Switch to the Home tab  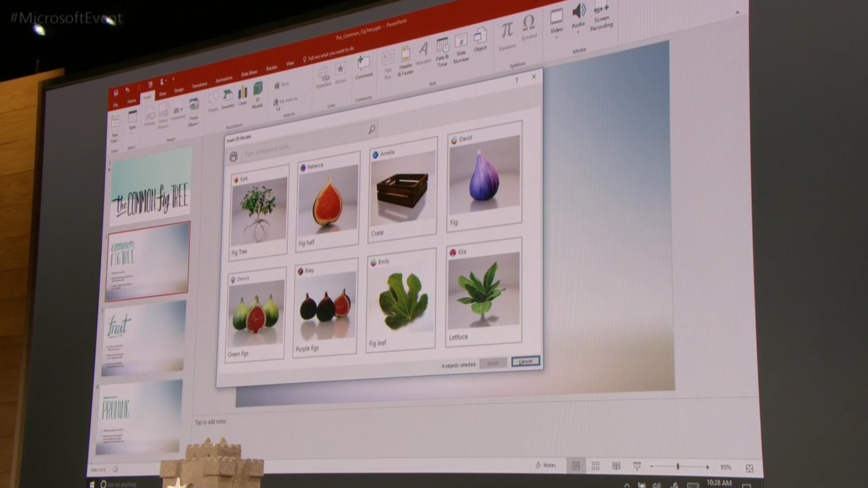(131, 101)
